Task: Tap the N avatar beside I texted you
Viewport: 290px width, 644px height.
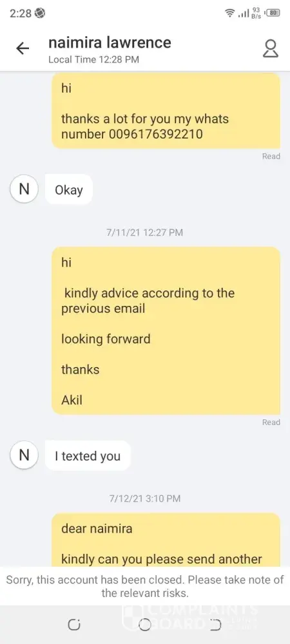Action: [24, 456]
